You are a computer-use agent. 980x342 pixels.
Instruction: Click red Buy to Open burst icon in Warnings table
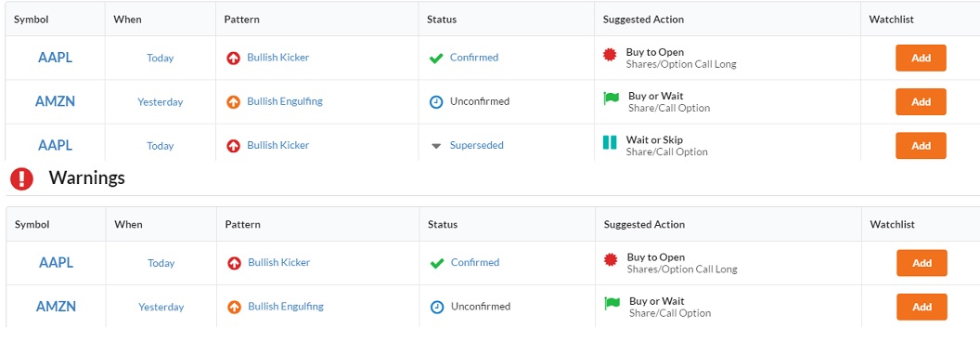pyautogui.click(x=611, y=260)
